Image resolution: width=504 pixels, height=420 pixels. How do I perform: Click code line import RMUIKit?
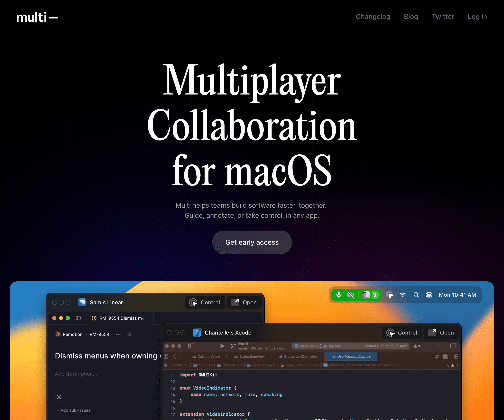pyautogui.click(x=198, y=375)
